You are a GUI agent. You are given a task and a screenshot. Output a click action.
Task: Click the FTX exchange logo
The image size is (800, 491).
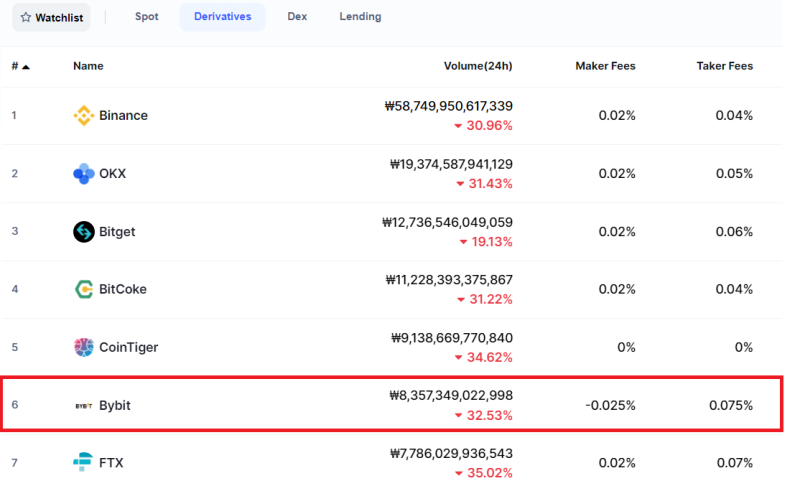(83, 462)
